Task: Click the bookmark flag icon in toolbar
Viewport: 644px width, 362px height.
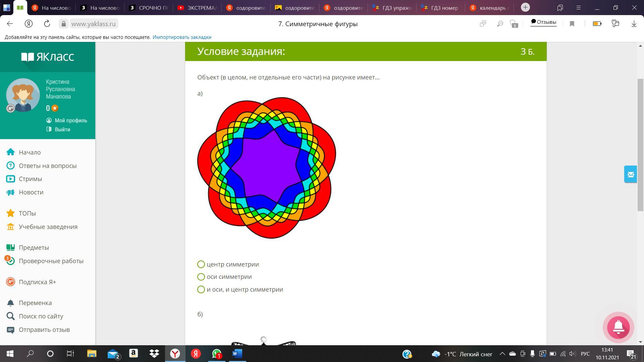Action: [x=572, y=23]
